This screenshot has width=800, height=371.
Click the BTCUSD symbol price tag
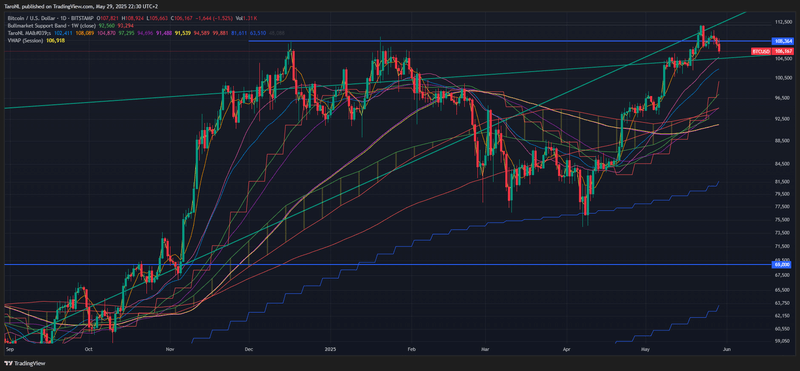760,52
